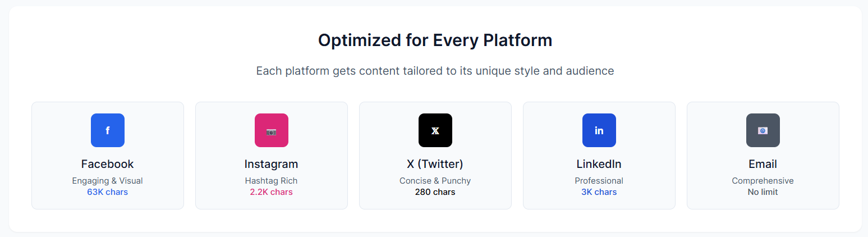Click the pink Instagram camera icon

(x=272, y=130)
